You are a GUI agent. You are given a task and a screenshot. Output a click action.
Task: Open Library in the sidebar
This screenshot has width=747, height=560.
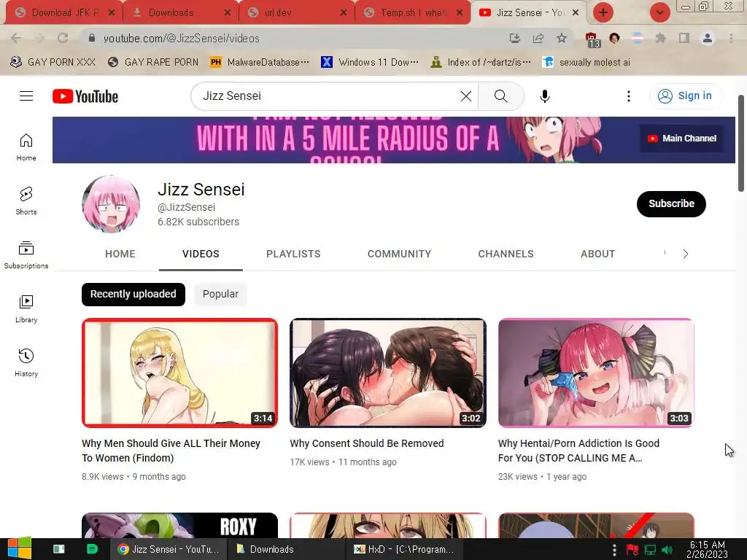pyautogui.click(x=26, y=308)
